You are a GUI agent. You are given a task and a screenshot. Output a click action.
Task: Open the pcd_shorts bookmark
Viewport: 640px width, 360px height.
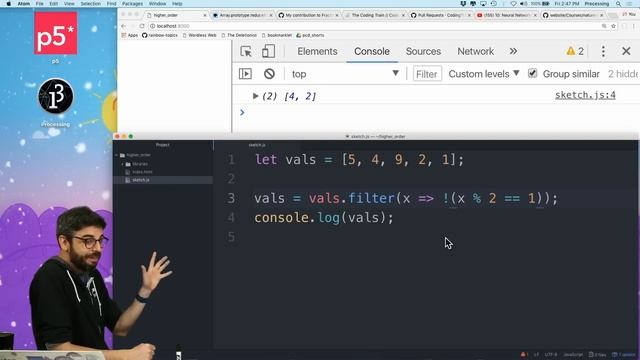click(x=310, y=36)
